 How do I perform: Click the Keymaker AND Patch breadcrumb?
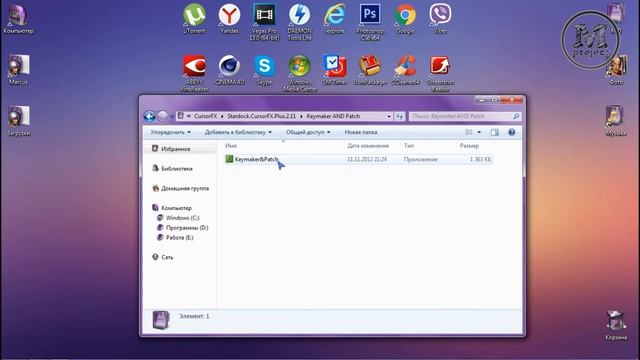333,116
